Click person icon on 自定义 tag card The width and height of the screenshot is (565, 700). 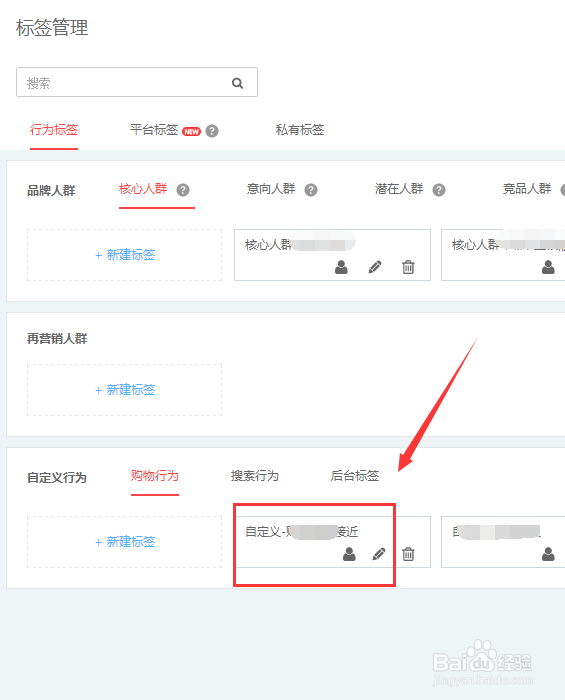349,554
